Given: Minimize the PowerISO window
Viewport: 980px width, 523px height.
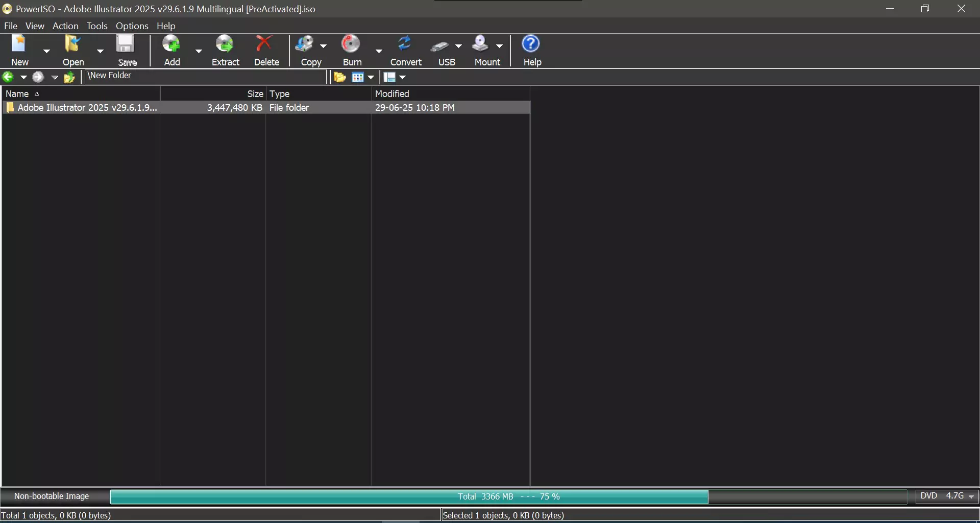Looking at the screenshot, I should (x=890, y=9).
